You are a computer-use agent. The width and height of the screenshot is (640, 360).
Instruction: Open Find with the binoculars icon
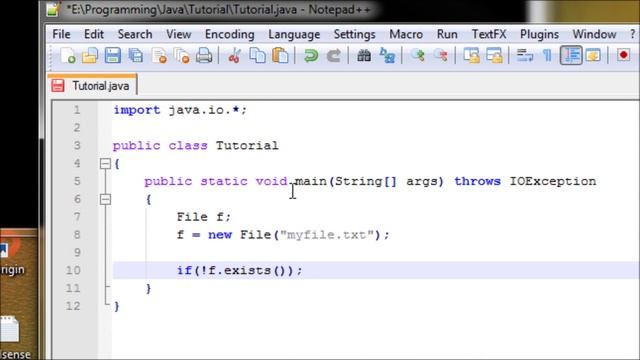click(x=364, y=55)
